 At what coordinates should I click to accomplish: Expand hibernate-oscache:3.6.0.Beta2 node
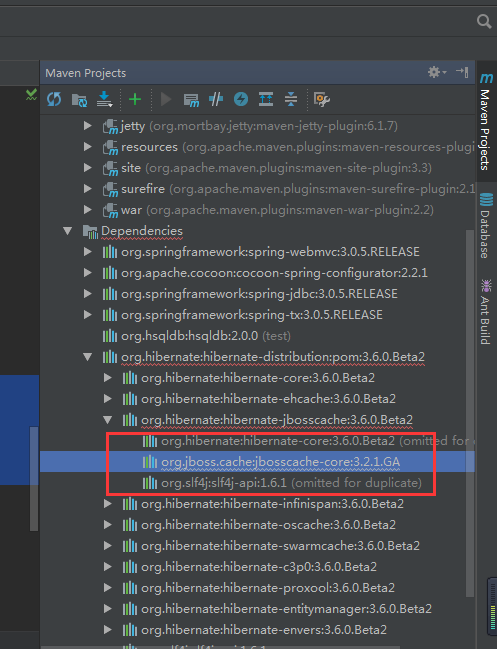[x=108, y=525]
